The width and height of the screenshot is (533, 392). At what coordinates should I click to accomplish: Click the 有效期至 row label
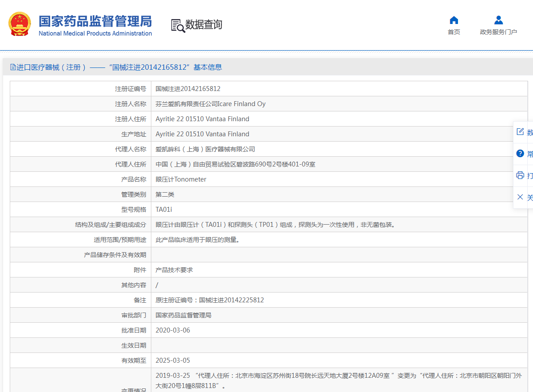(x=134, y=360)
